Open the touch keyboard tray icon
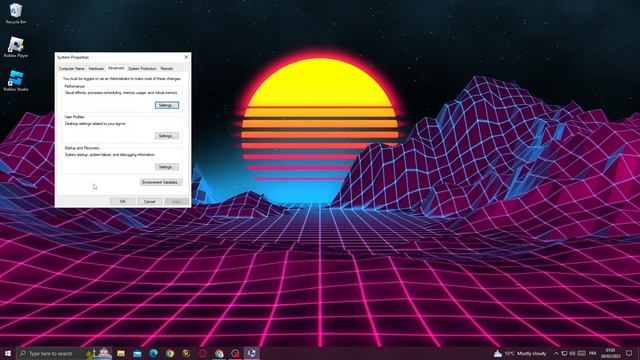This screenshot has width=640, height=360. pos(582,353)
